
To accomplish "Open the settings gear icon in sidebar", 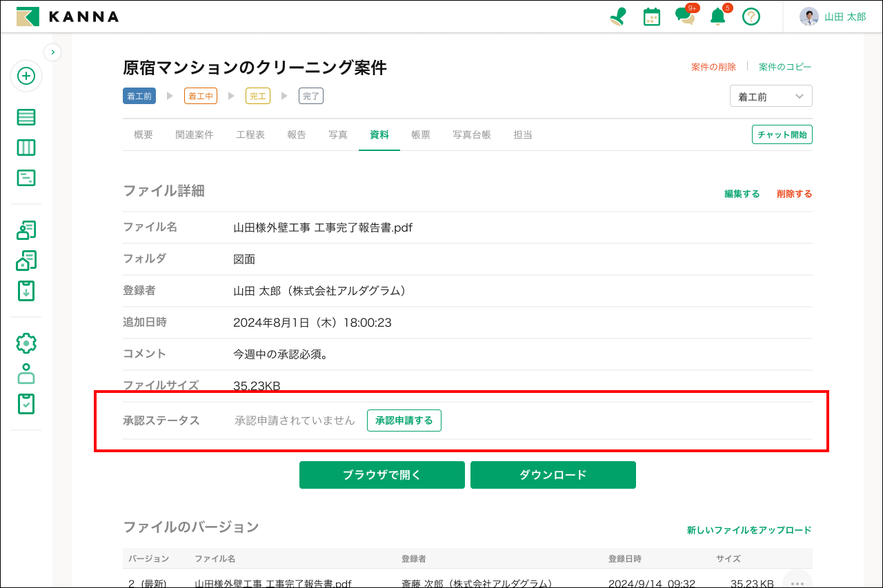I will (26, 343).
